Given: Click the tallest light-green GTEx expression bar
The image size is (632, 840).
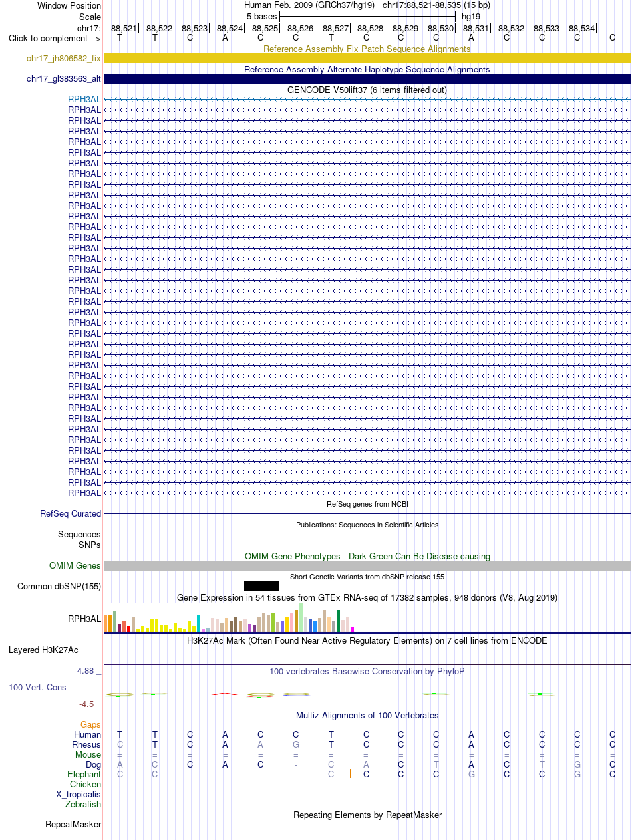Looking at the screenshot, I should tap(301, 617).
